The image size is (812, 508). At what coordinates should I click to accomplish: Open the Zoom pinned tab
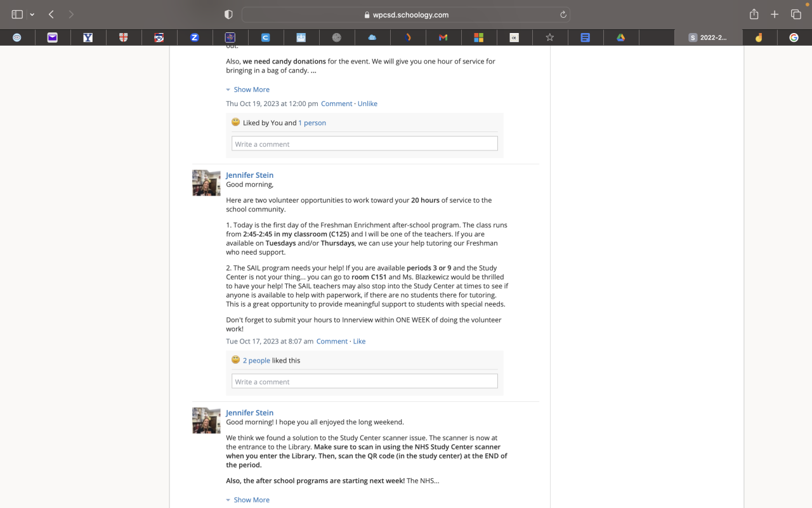click(195, 37)
